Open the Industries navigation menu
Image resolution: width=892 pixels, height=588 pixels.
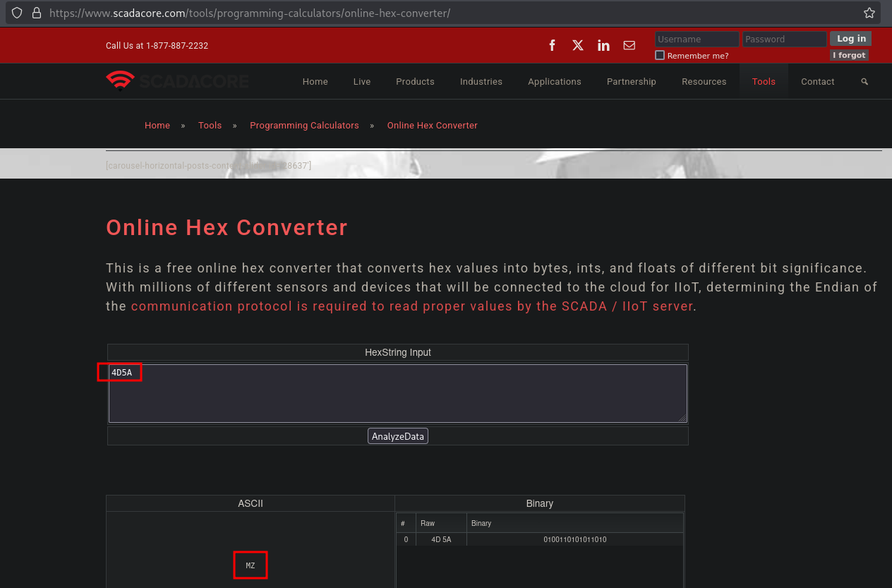tap(481, 82)
